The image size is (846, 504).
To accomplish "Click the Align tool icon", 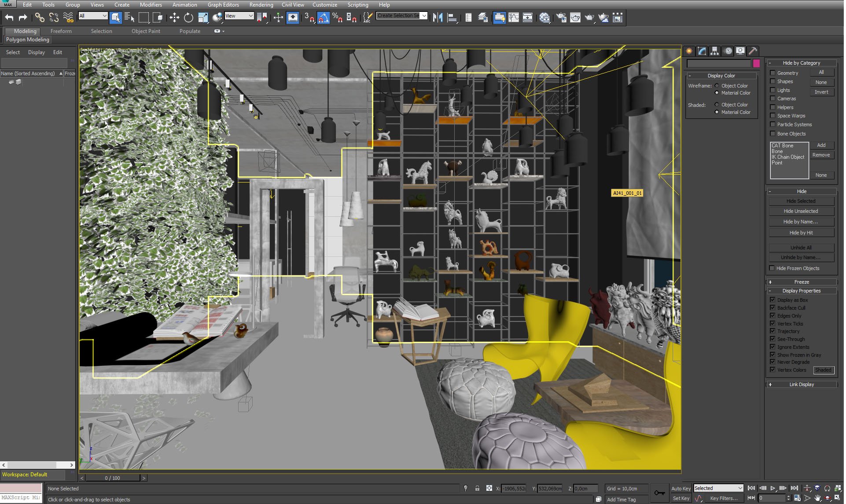I will point(452,18).
